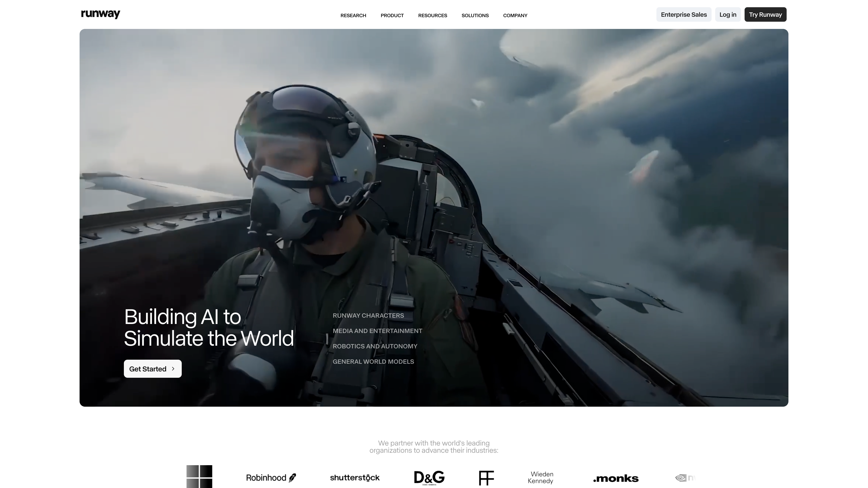Click the runway logo in header
Image resolution: width=868 pixels, height=488 pixels.
tap(100, 14)
